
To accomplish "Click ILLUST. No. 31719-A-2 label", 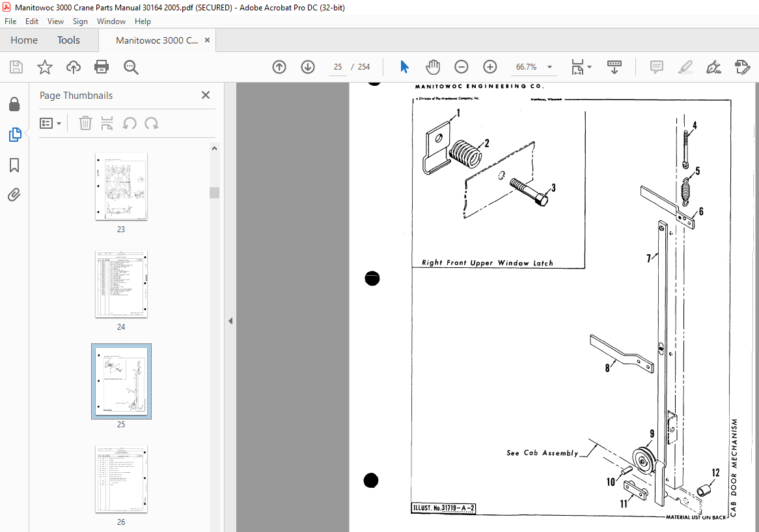I will pyautogui.click(x=443, y=508).
